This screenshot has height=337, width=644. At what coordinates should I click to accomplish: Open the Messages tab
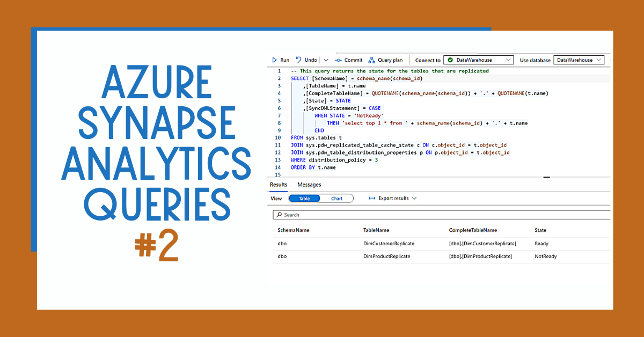[309, 185]
